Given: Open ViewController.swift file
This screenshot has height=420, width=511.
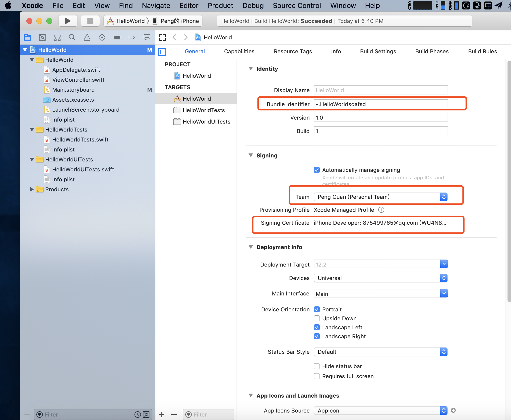Looking at the screenshot, I should click(x=78, y=80).
